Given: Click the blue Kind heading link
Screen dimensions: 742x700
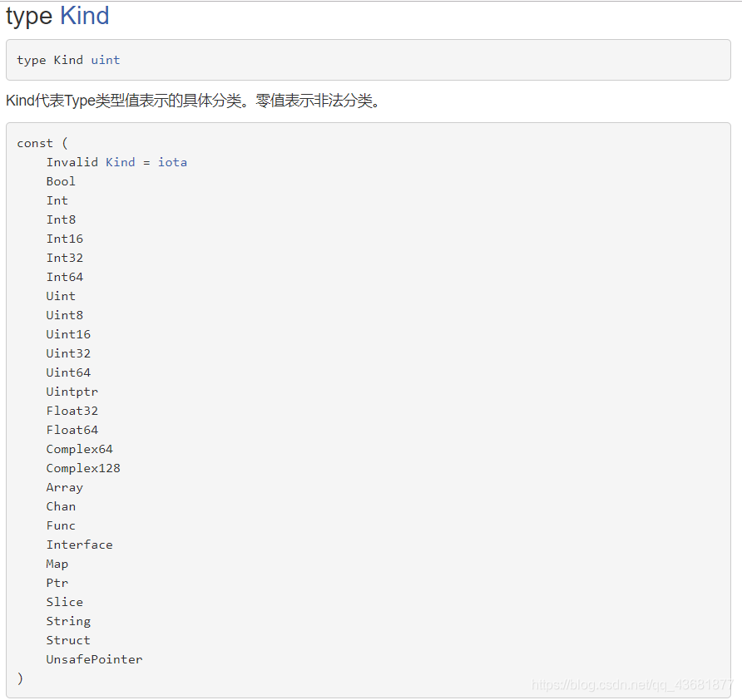Looking at the screenshot, I should (x=85, y=16).
